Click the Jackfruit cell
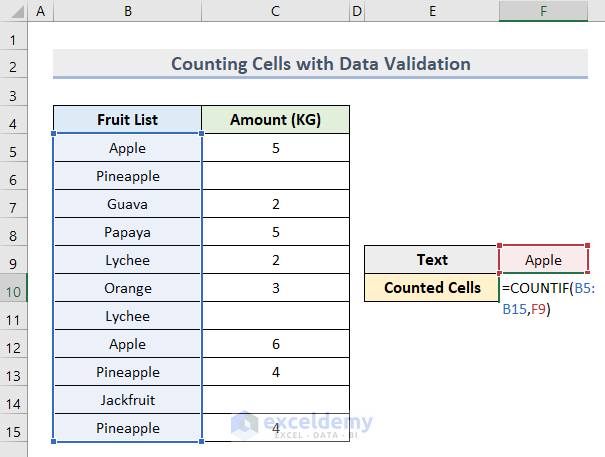 click(127, 400)
